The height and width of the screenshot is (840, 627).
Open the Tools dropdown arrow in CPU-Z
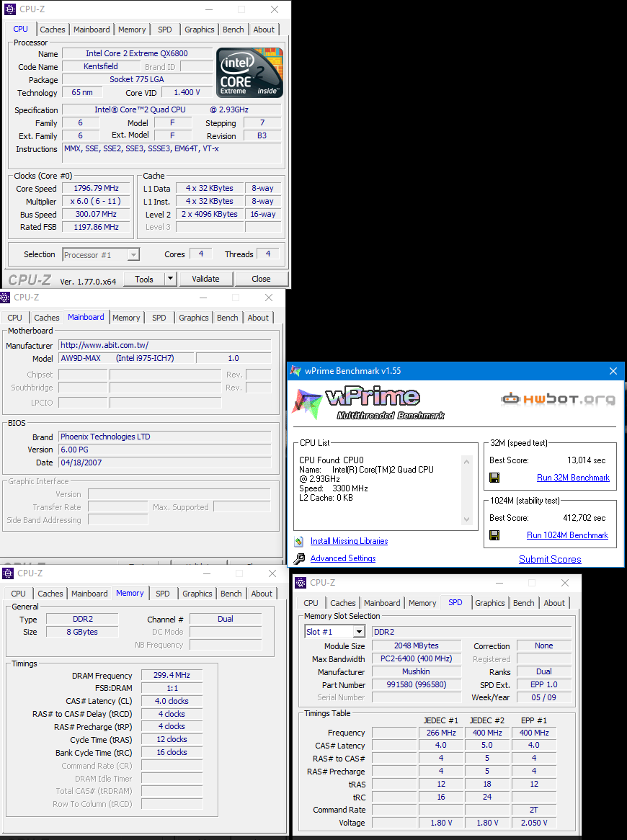click(170, 279)
